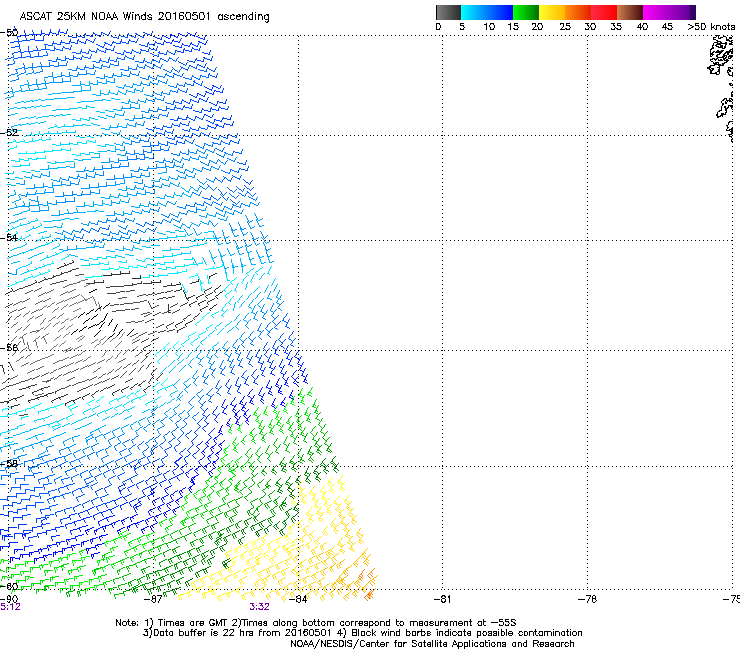Click the '-84' longitude axis label

298,599
